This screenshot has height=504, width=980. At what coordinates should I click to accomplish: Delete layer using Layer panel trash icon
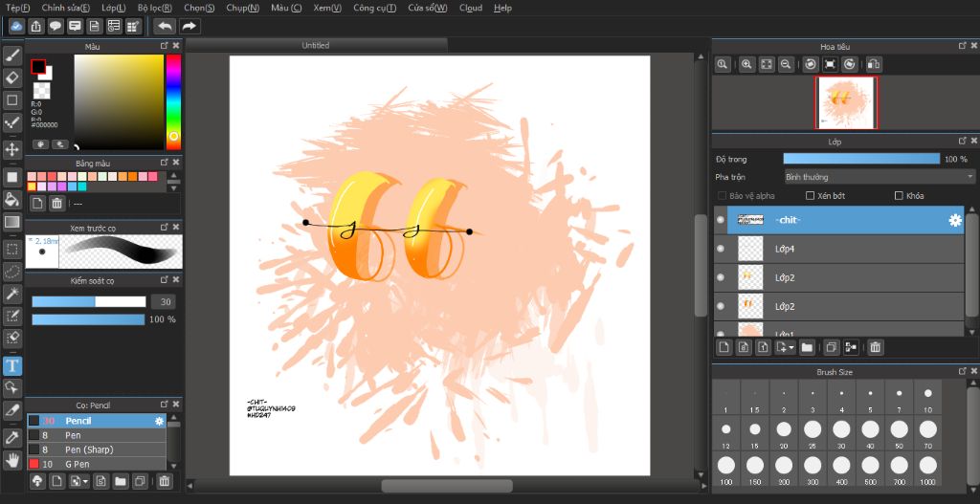tap(875, 347)
